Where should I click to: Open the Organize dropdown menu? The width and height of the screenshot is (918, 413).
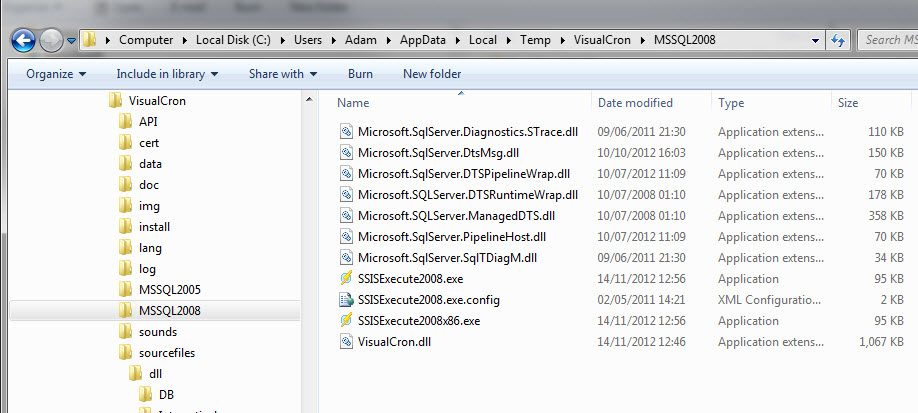(x=55, y=74)
